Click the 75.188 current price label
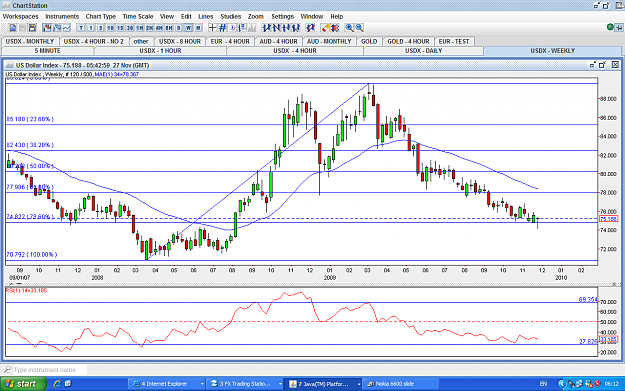 tap(608, 219)
